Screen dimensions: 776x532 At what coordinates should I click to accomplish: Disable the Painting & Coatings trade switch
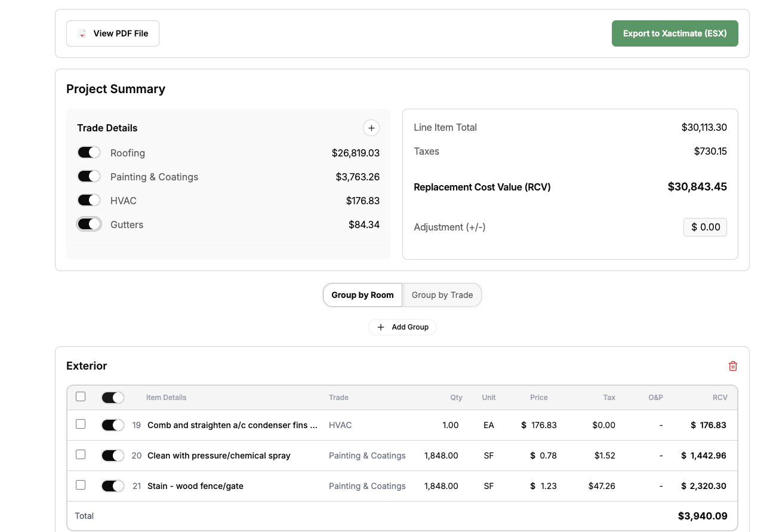(89, 177)
